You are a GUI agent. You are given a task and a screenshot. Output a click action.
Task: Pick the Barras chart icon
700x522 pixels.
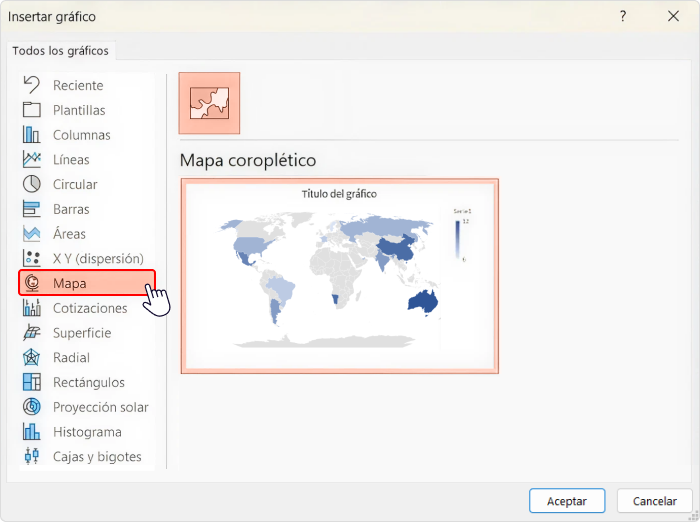32,209
